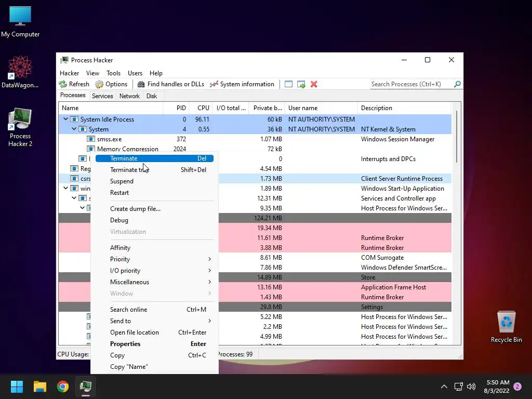Open the Help menu
Image resolution: width=532 pixels, height=399 pixels.
coord(156,73)
